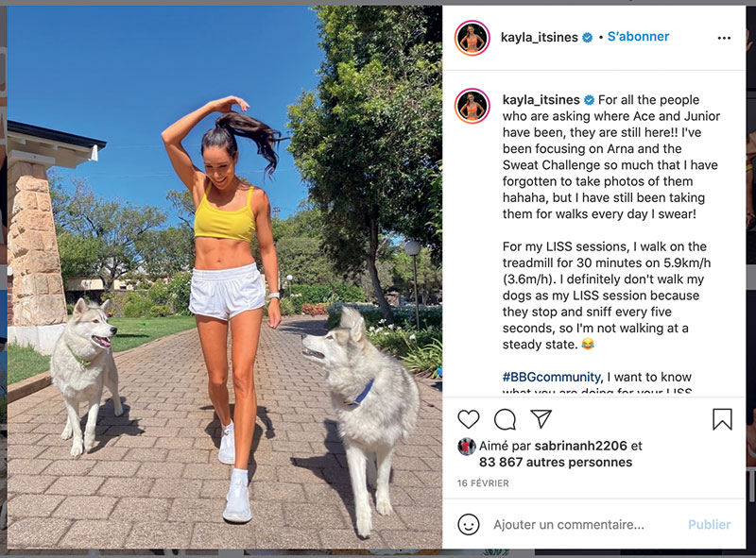
Task: Open the #BBGcommunity hashtag link
Action: (x=552, y=377)
